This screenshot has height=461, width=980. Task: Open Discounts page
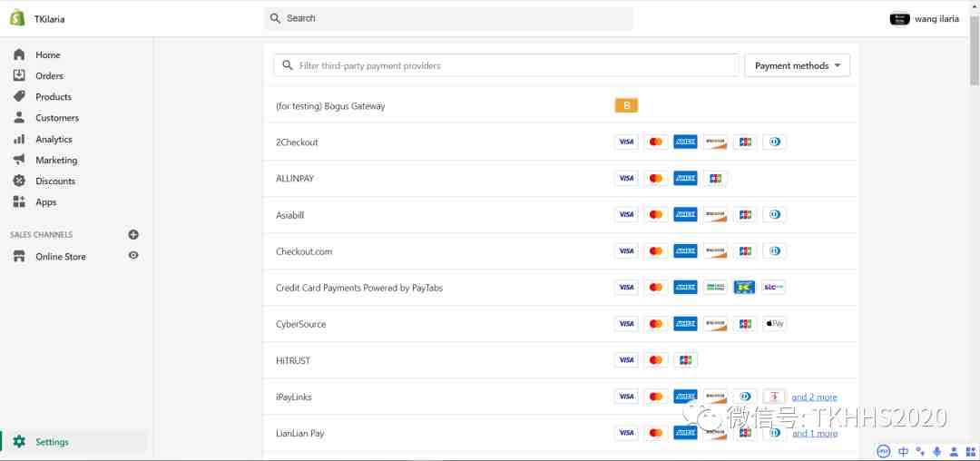55,181
